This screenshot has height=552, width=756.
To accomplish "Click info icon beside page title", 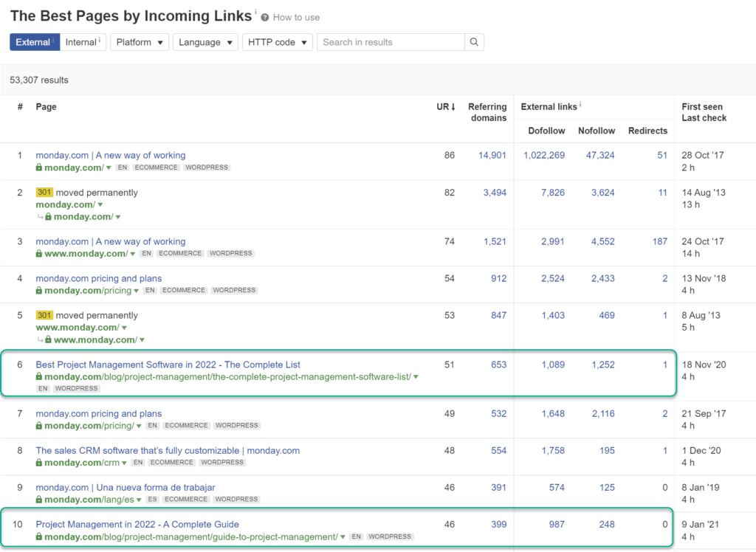I will click(x=255, y=12).
